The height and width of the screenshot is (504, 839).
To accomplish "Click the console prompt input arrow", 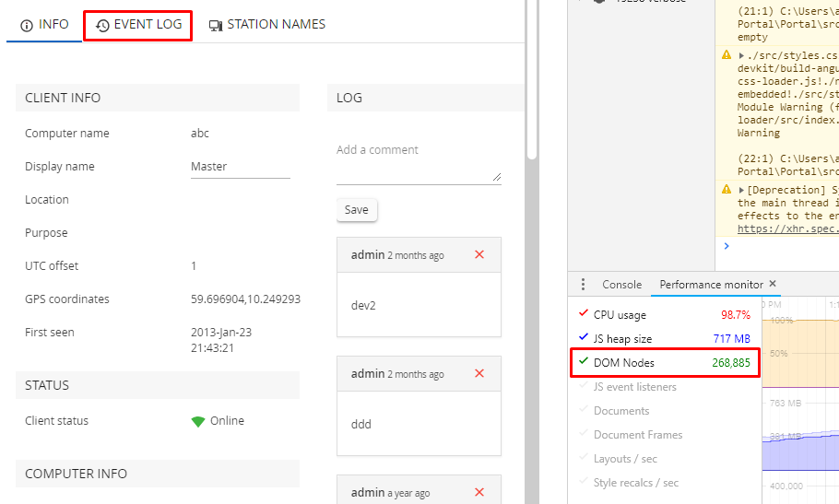I will (727, 246).
